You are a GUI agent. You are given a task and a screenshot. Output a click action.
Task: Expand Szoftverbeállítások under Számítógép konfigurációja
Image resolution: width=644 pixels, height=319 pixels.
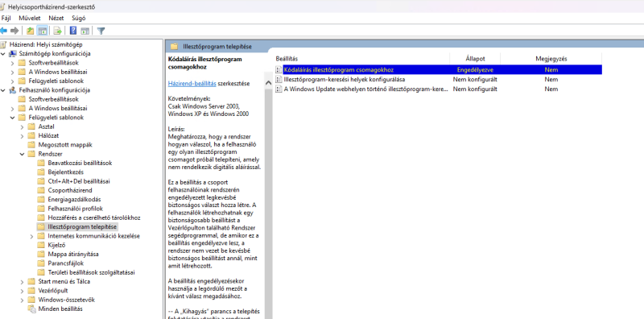[13, 63]
